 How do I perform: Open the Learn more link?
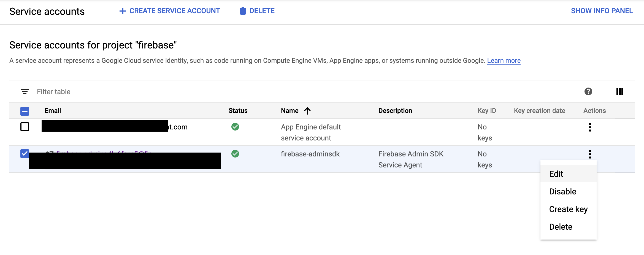(x=504, y=61)
